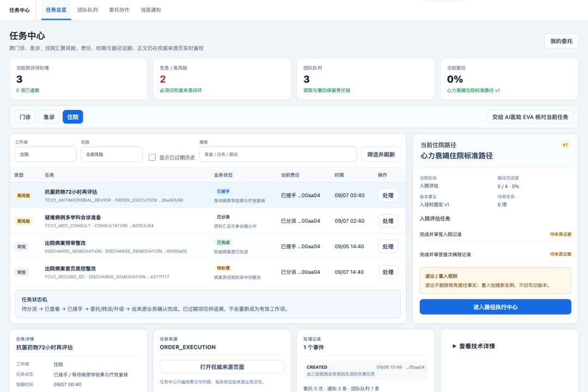This screenshot has width=588, height=392.
Task: Select the 出院病案预审整改 task title
Action: [x=65, y=243]
